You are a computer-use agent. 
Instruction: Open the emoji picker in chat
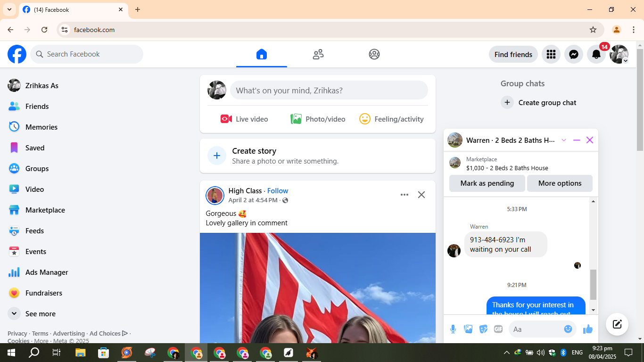click(568, 329)
